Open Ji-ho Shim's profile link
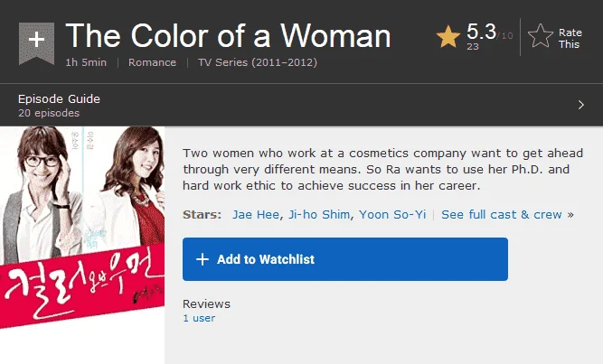Screen dimensions: 603x364 coord(319,214)
